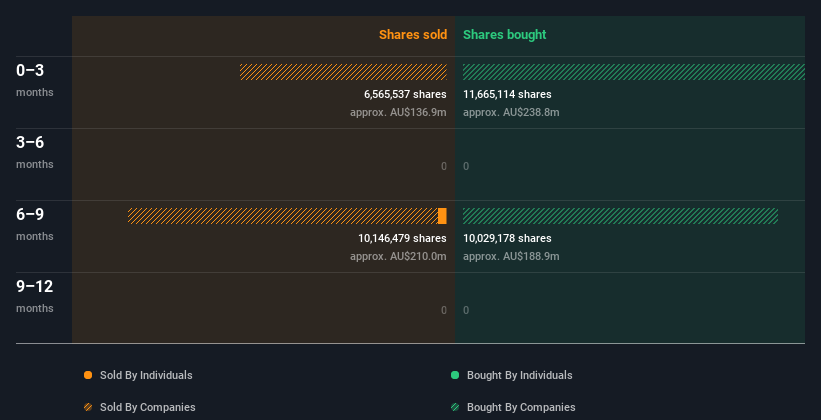Select the 10,029,178 shares value
Viewport: 821px width, 420px height.
click(x=507, y=238)
